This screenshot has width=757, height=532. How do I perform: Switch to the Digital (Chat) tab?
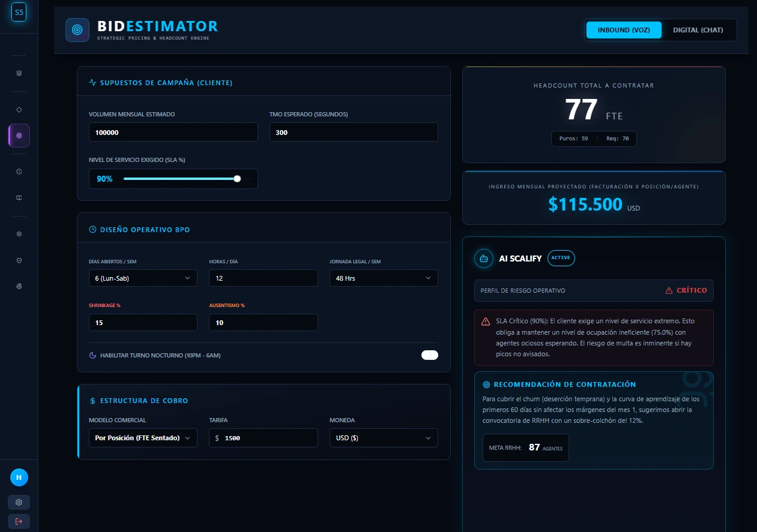click(698, 30)
